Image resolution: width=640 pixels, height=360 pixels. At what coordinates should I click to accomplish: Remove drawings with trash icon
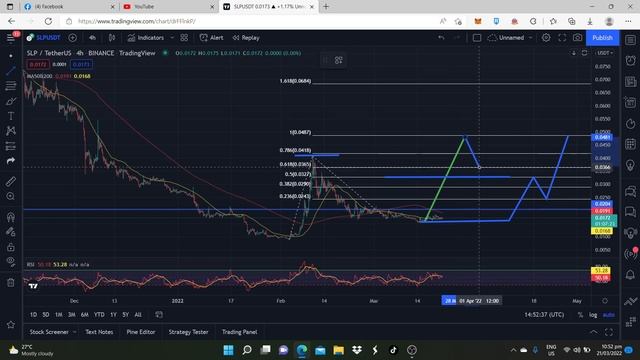point(11,282)
